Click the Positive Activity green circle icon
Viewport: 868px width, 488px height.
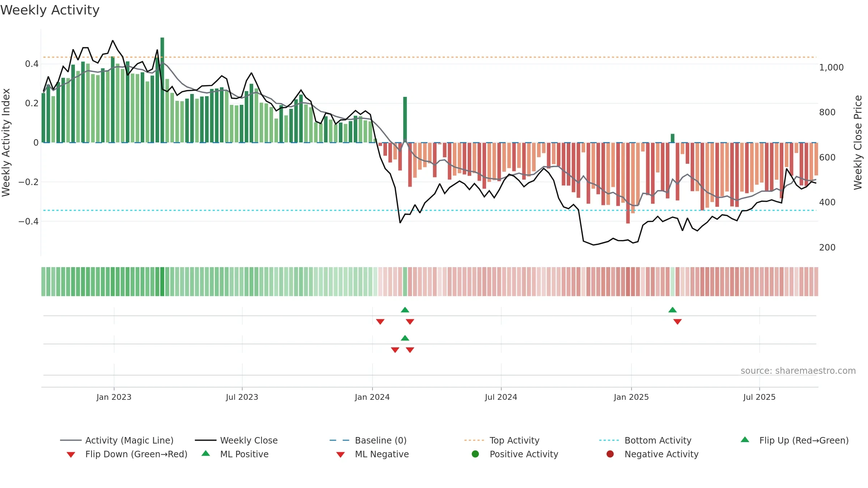(475, 454)
